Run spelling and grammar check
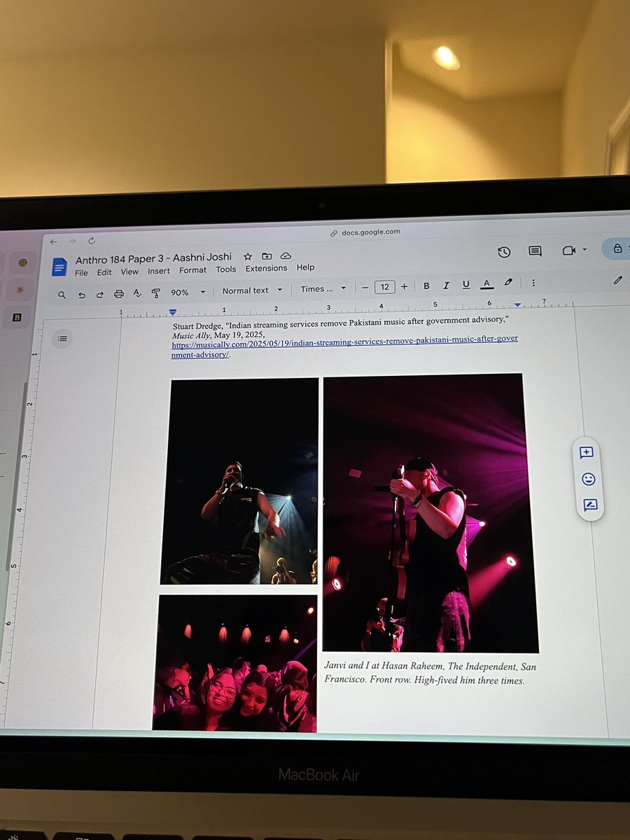The image size is (630, 840). tap(137, 293)
